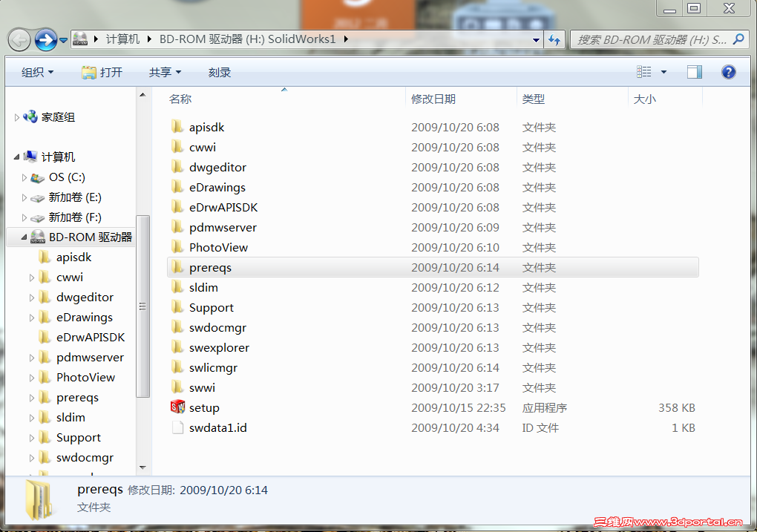The height and width of the screenshot is (532, 757).
Task: Expand the 新加卷 (E:) drive node
Action: pyautogui.click(x=24, y=197)
